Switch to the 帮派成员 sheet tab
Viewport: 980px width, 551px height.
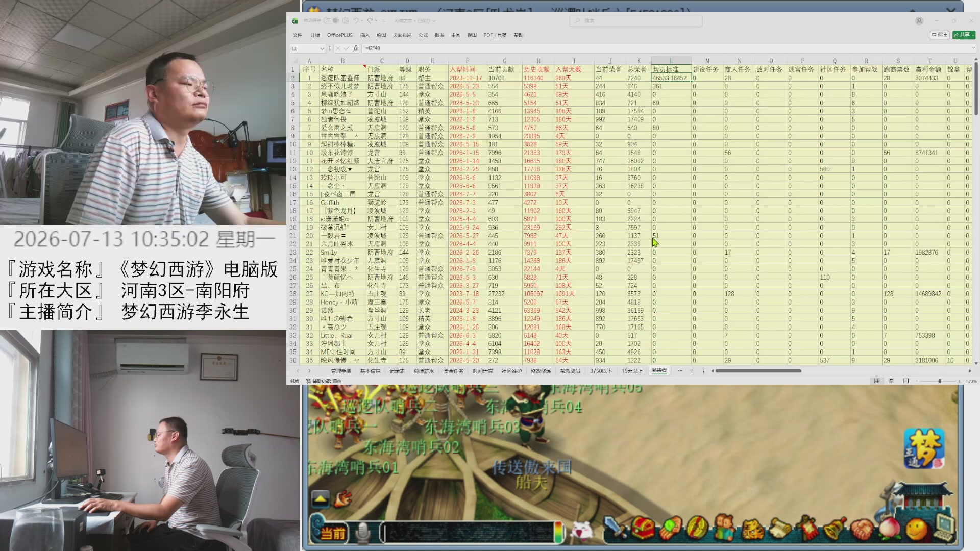click(570, 371)
